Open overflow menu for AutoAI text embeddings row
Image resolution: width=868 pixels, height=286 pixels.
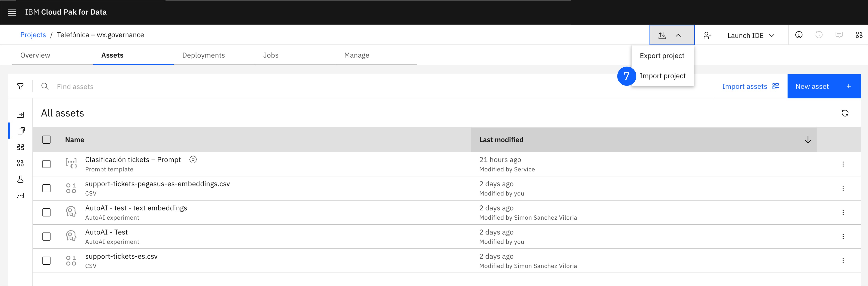pyautogui.click(x=843, y=213)
